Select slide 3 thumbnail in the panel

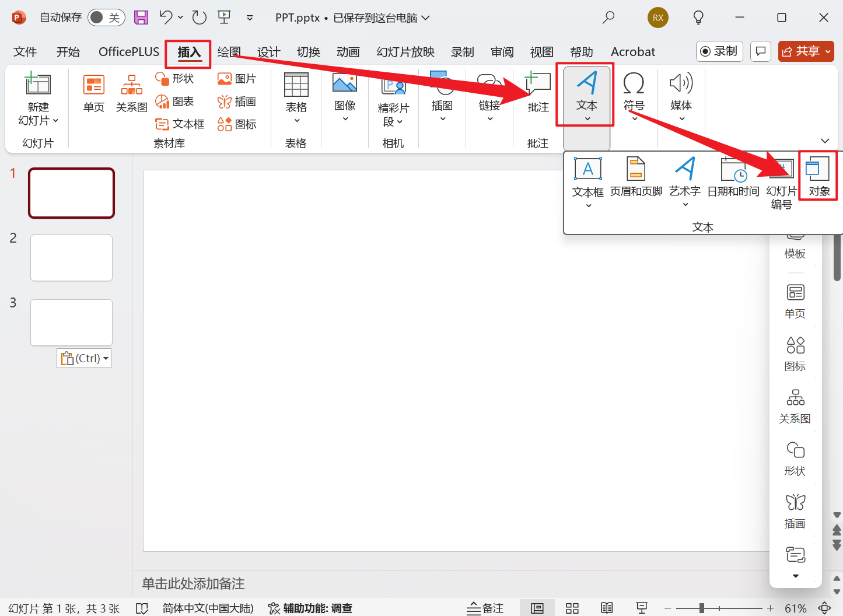point(71,322)
